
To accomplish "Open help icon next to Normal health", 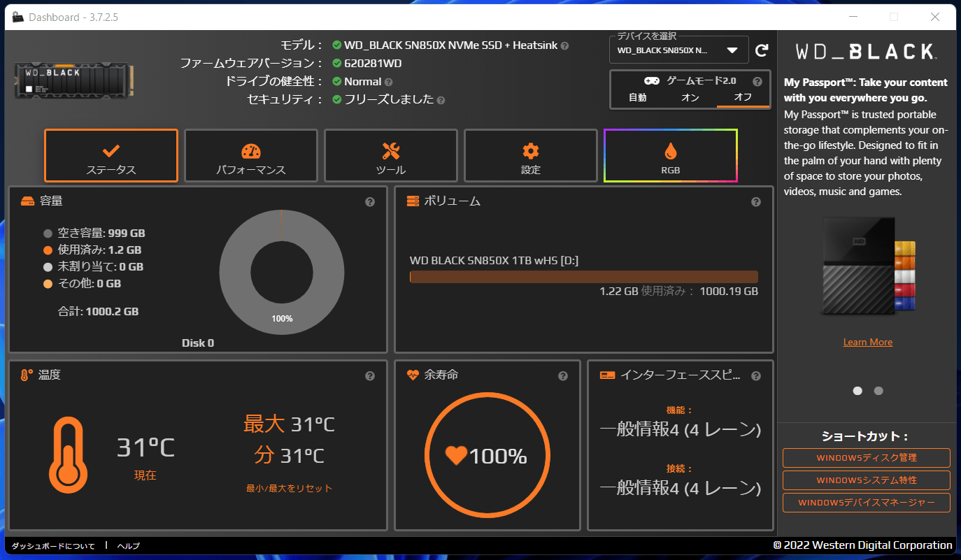I will point(388,82).
